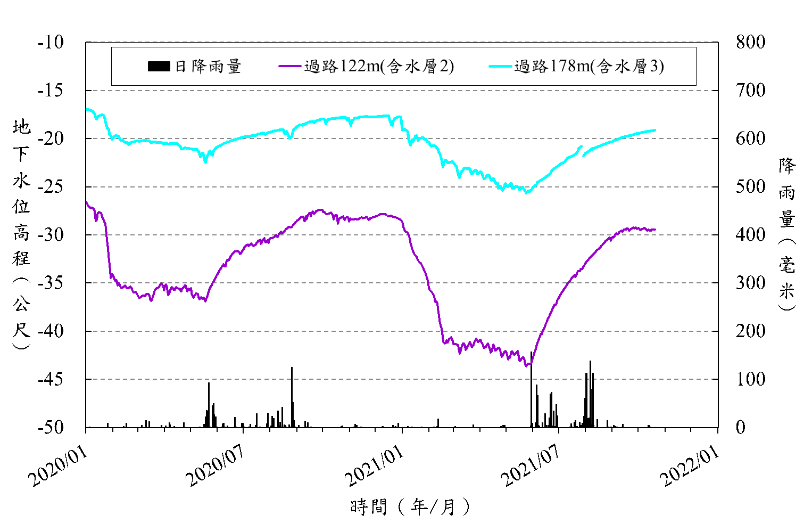Click the purple line's lowest point
The image size is (812, 531).
coord(527,365)
